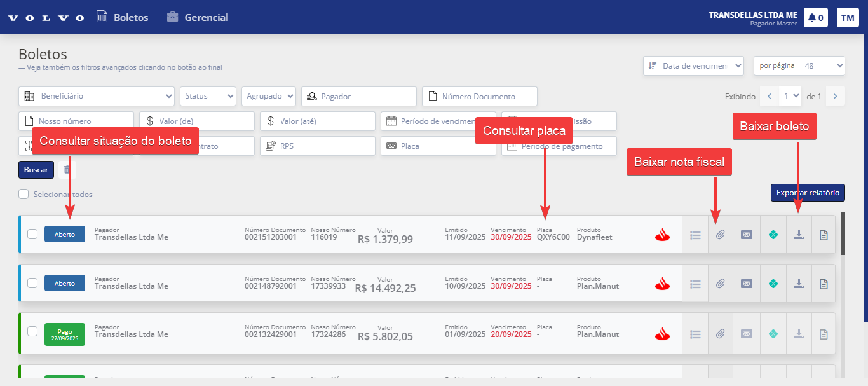Open the Boletos menu in top bar
This screenshot has height=386, width=868.
(x=122, y=18)
